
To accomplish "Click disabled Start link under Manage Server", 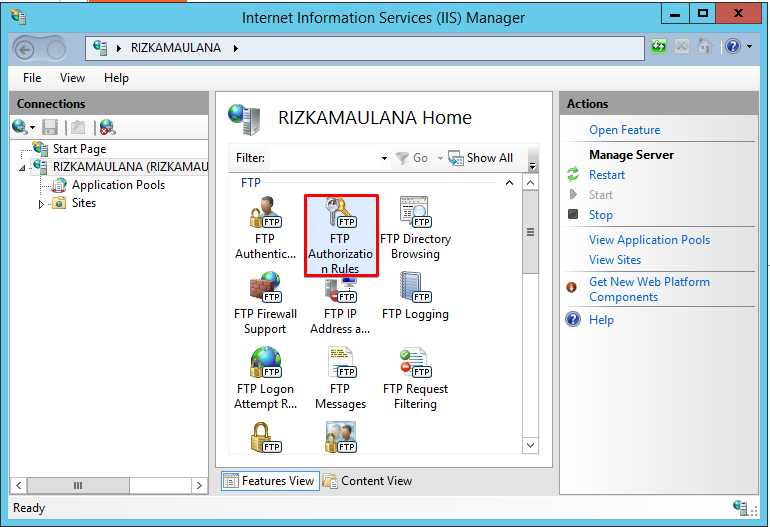I will [x=601, y=195].
